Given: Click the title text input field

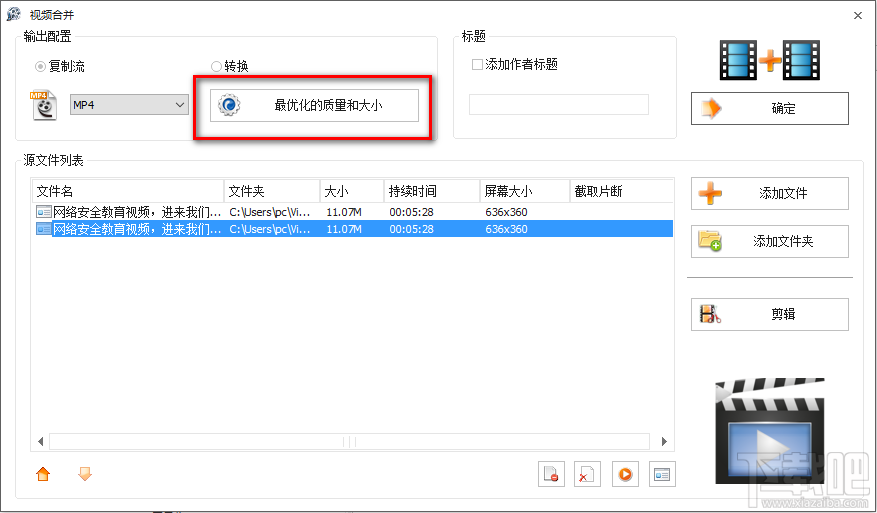Looking at the screenshot, I should tap(559, 105).
